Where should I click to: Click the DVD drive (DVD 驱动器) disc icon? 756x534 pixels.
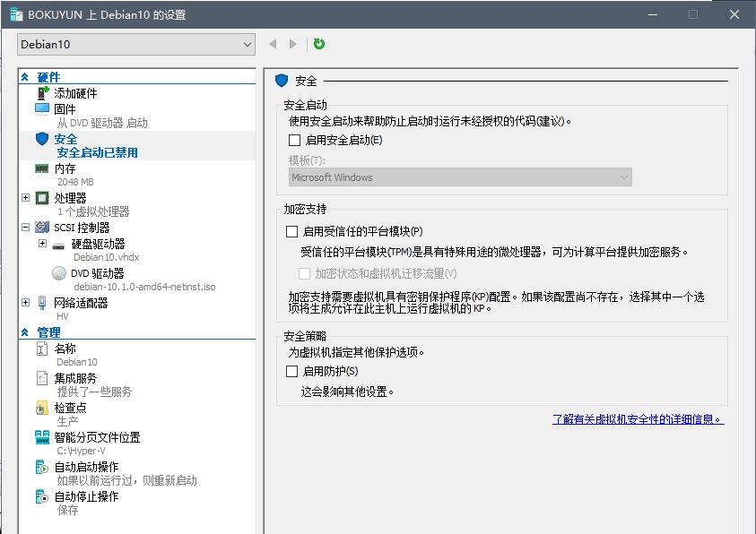pos(59,273)
